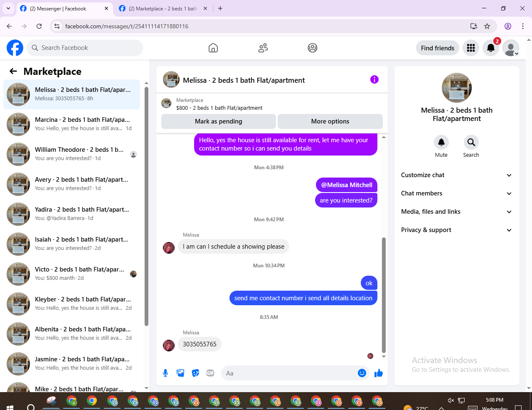
Task: Click the conversation list scrollbar
Action: [x=146, y=207]
